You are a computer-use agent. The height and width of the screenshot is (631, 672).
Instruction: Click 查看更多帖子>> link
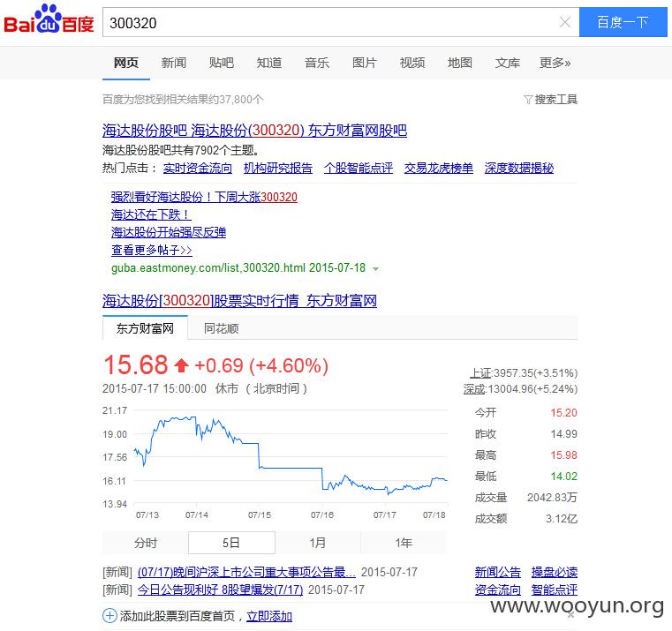[152, 250]
